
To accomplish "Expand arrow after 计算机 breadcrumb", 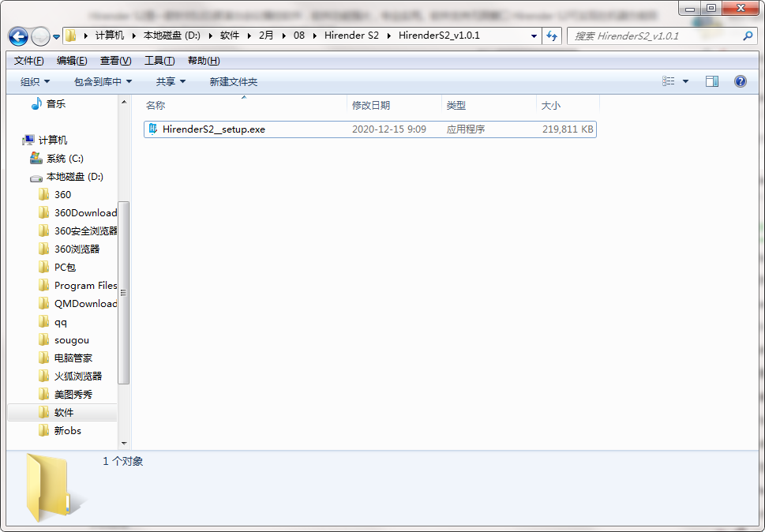I will (133, 36).
